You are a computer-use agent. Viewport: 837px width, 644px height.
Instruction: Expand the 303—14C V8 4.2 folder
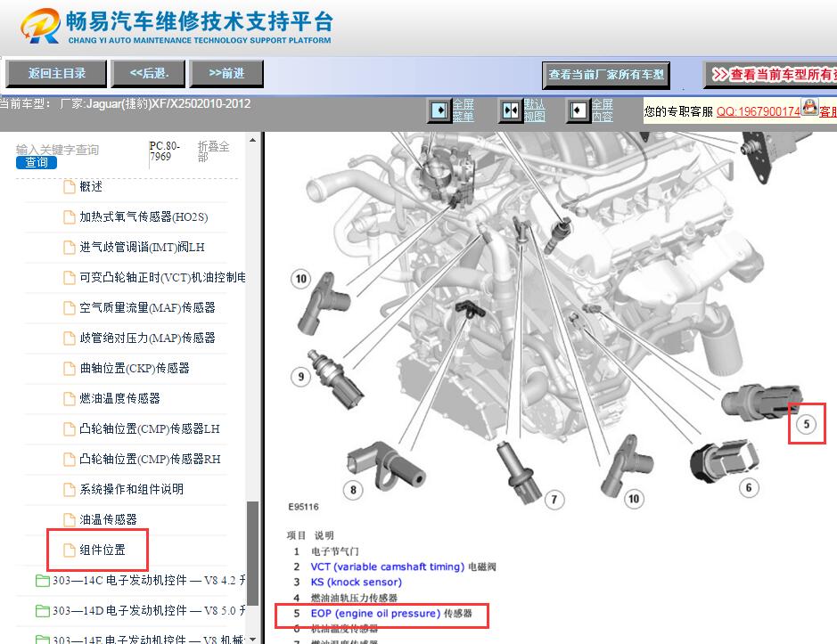coord(149,580)
